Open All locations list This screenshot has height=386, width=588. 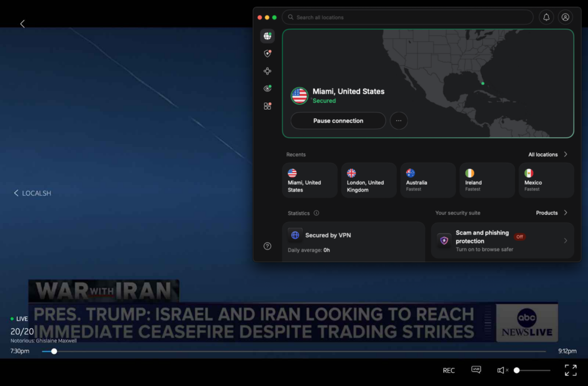tap(543, 154)
